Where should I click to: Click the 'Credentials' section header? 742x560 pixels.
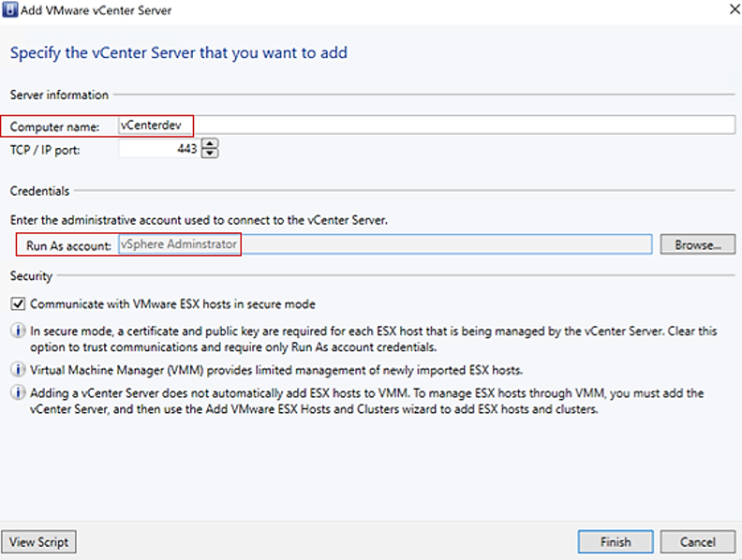pyautogui.click(x=39, y=191)
